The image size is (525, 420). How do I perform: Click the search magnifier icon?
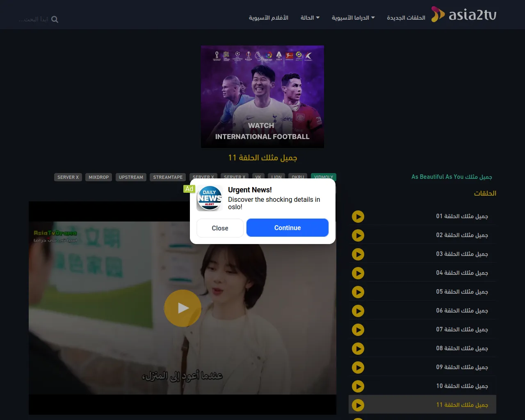pyautogui.click(x=55, y=19)
